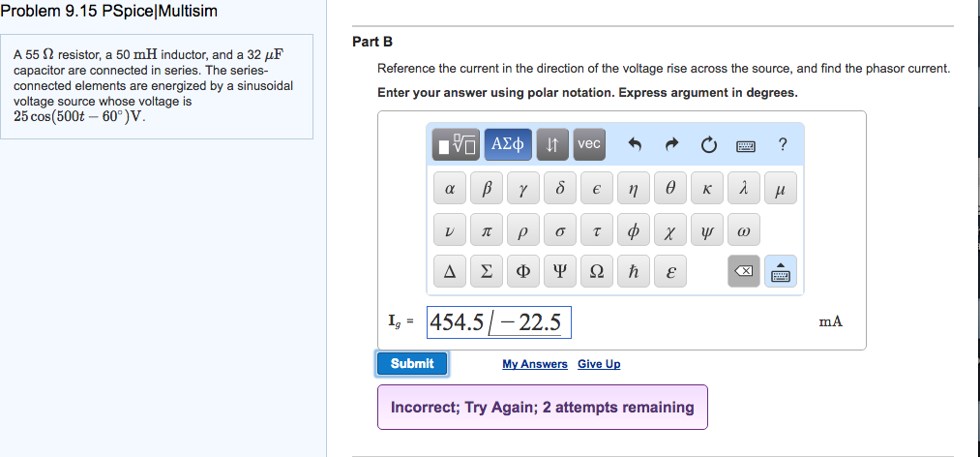
Task: Insert the pi symbol
Action: (x=486, y=231)
